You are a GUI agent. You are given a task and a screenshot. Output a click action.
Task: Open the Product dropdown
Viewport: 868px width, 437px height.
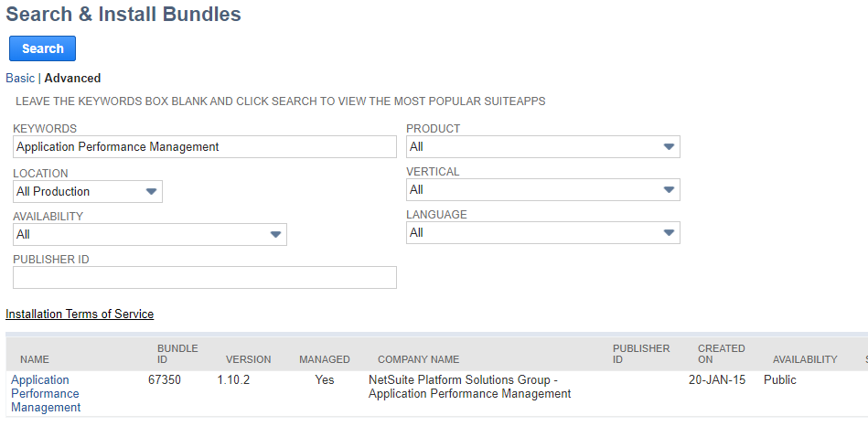(x=543, y=146)
